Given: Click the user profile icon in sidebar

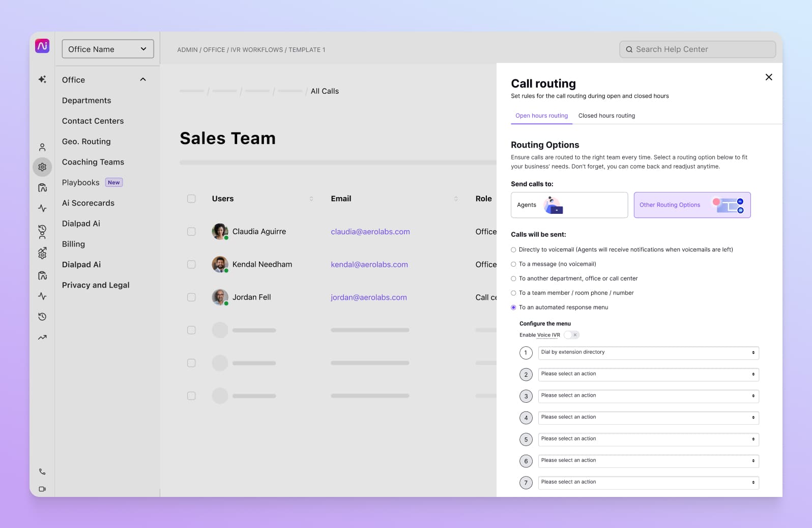Looking at the screenshot, I should (42, 147).
